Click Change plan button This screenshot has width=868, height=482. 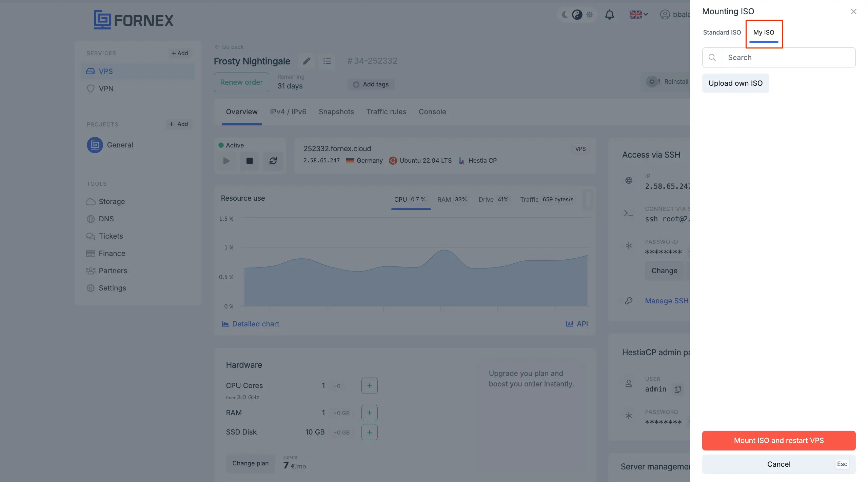[251, 463]
